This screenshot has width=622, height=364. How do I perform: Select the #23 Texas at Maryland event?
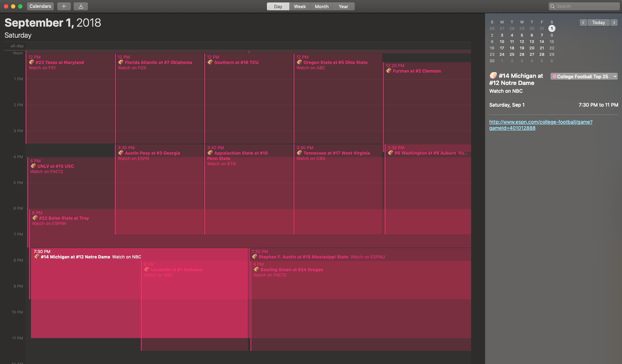click(70, 98)
